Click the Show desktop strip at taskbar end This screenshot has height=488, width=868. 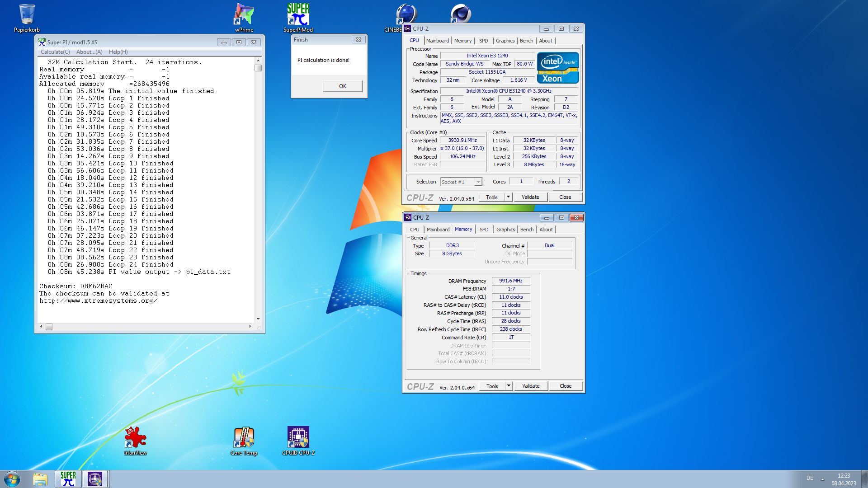point(864,479)
